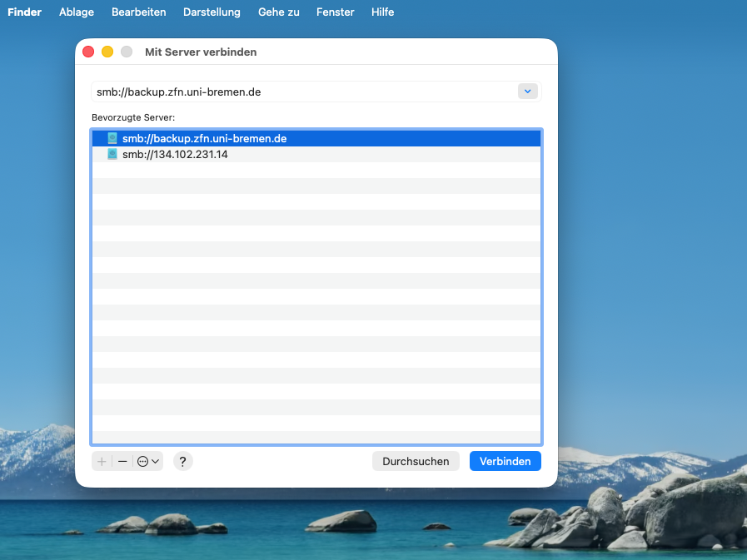Close the Mit Server verbinden window
The image size is (747, 560).
click(x=88, y=52)
